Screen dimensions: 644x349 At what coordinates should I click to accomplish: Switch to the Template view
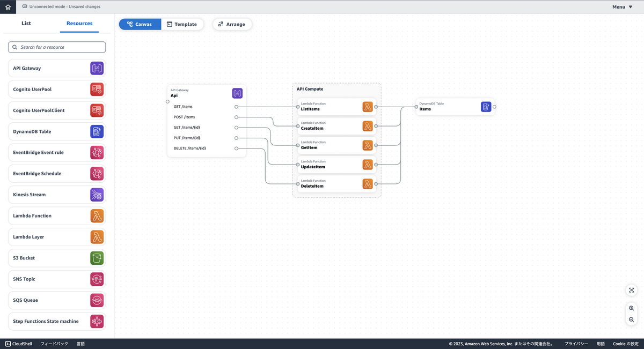point(182,24)
